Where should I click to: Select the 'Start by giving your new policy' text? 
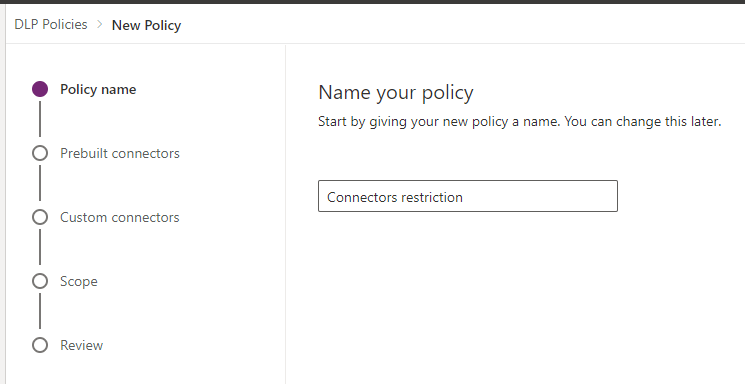tap(519, 122)
